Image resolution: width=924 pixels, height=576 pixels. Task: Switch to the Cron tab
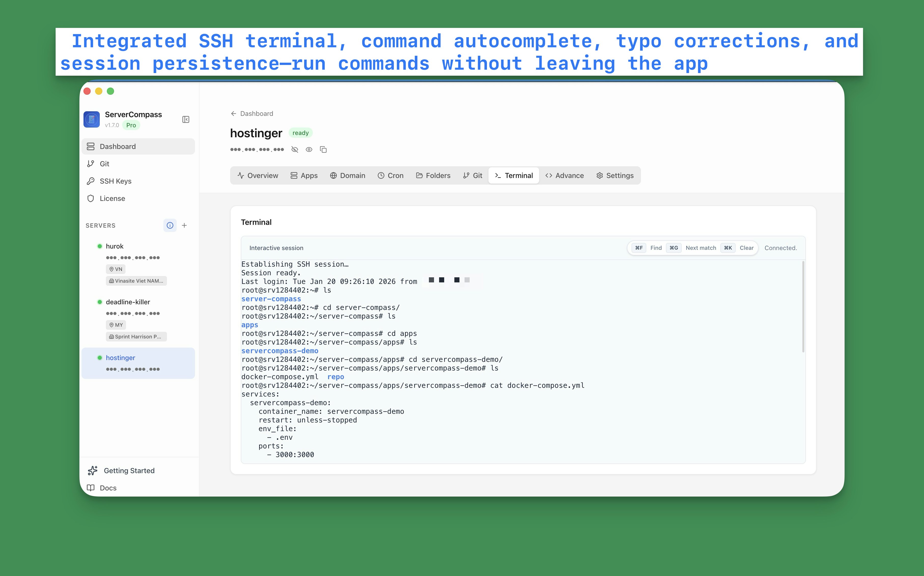coord(391,176)
